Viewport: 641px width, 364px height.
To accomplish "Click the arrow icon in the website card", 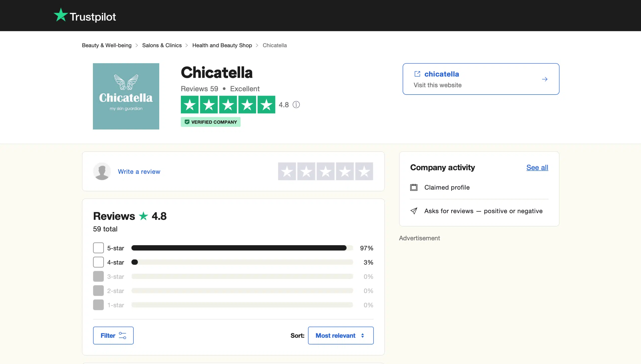I will point(545,79).
